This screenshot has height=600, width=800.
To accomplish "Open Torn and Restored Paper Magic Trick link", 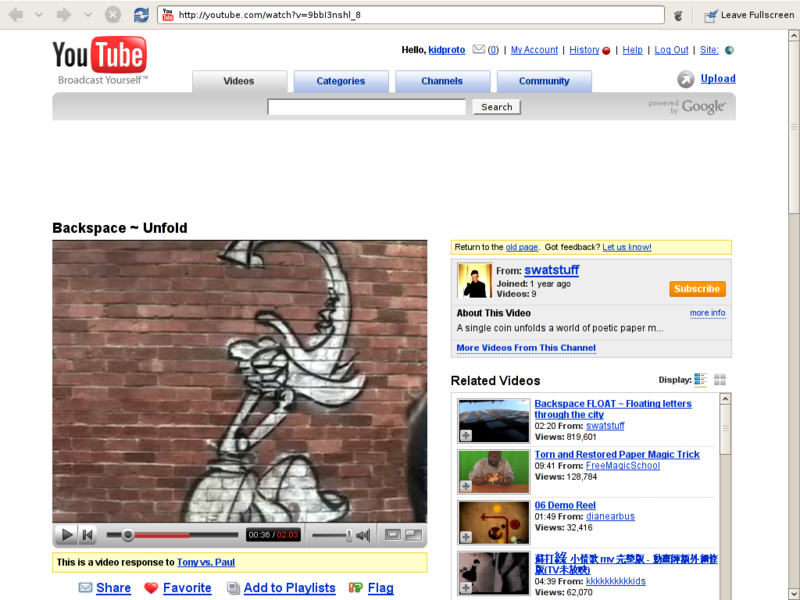I will pos(617,454).
